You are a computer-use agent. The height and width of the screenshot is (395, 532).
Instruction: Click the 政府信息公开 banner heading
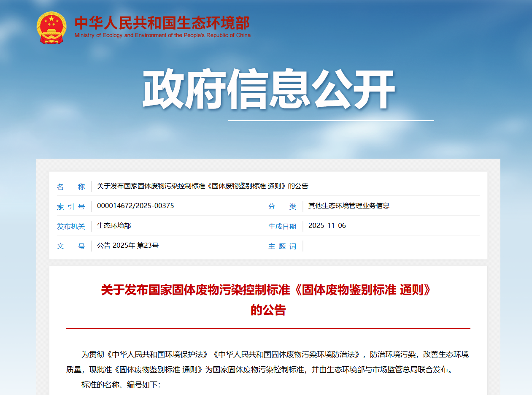click(269, 90)
